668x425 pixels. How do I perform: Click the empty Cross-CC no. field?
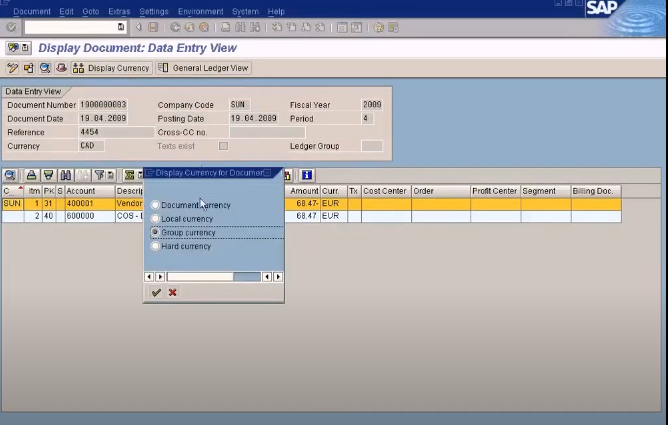267,132
